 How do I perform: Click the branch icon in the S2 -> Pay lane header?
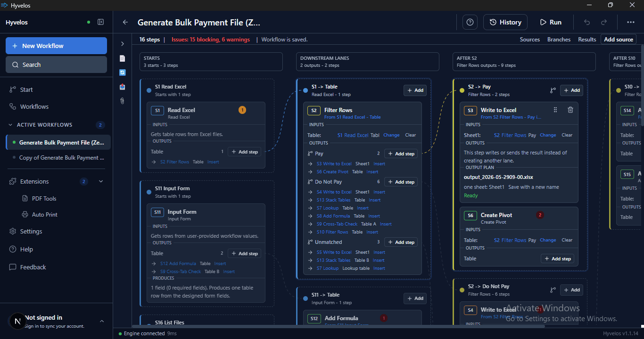(553, 90)
